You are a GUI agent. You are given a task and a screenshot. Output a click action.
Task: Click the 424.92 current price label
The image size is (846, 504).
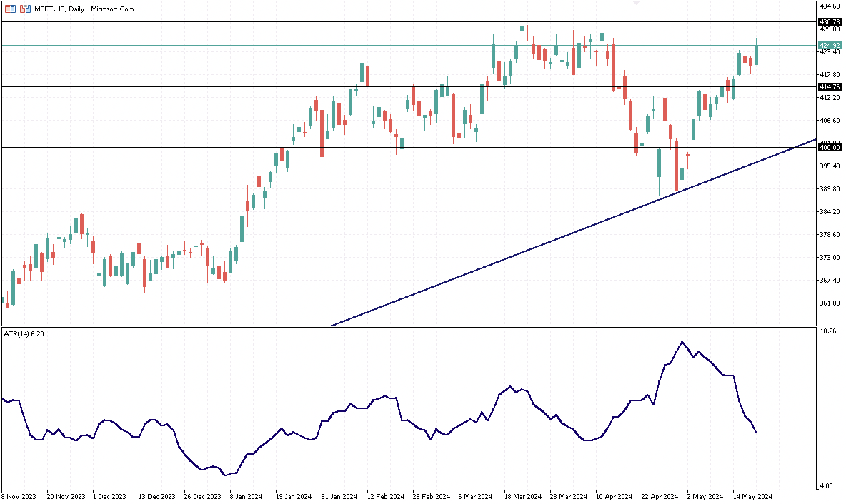(830, 45)
